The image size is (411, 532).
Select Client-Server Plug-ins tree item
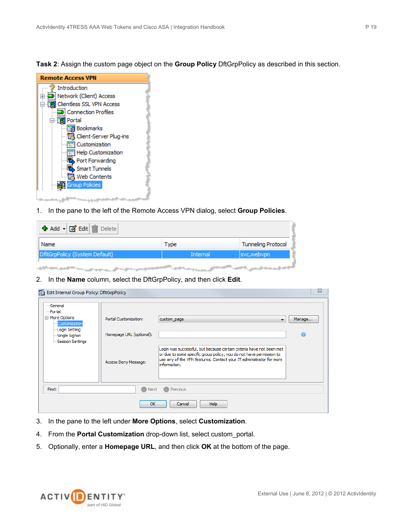pyautogui.click(x=103, y=137)
